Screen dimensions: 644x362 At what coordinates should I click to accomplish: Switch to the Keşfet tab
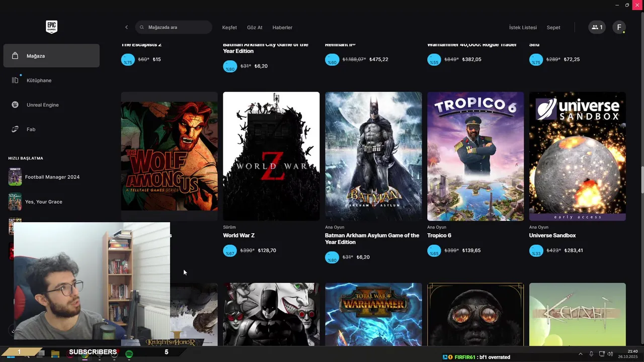229,28
